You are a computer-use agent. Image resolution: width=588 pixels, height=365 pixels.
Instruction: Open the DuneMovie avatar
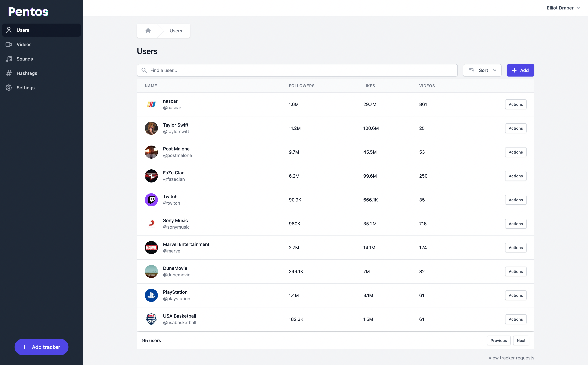151,272
